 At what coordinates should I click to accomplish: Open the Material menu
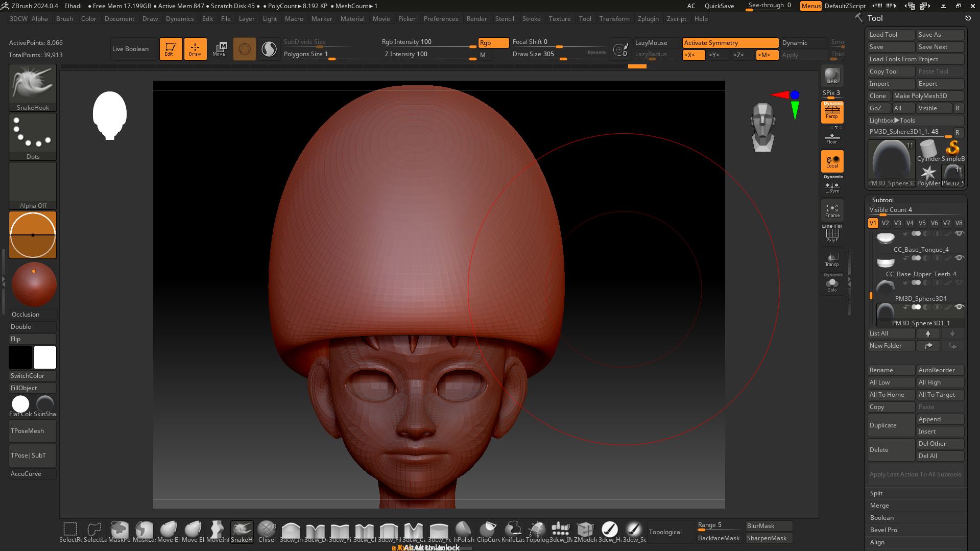point(352,19)
